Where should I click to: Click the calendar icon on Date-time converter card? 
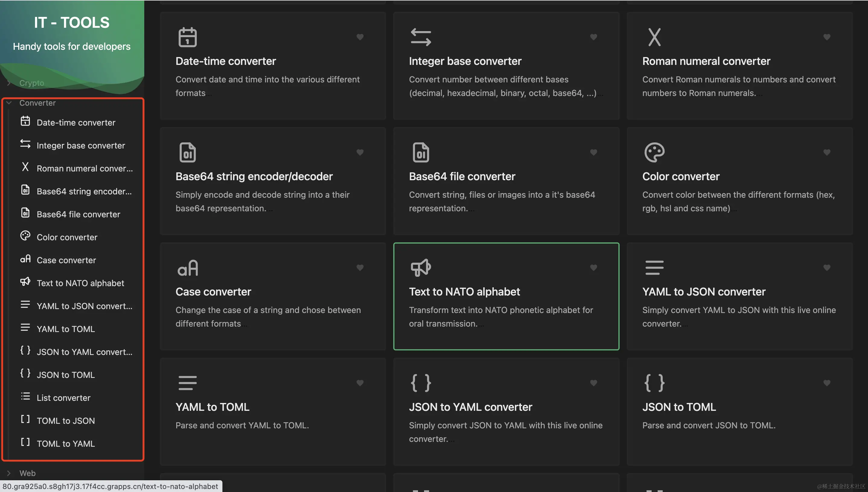(x=187, y=37)
